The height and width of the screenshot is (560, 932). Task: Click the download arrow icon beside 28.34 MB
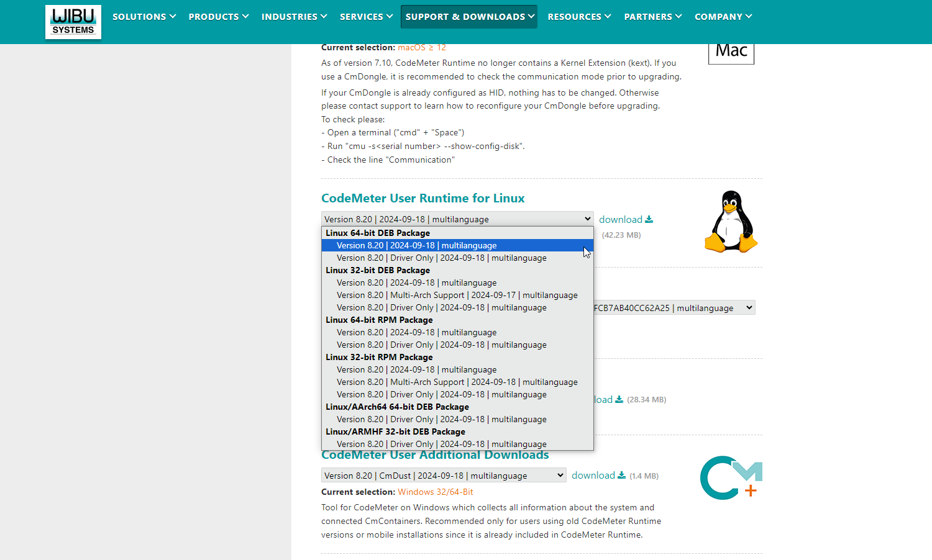(x=619, y=400)
